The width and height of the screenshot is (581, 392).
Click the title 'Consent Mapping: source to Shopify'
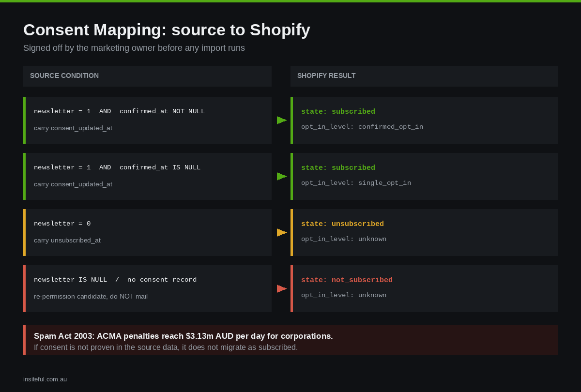click(167, 30)
